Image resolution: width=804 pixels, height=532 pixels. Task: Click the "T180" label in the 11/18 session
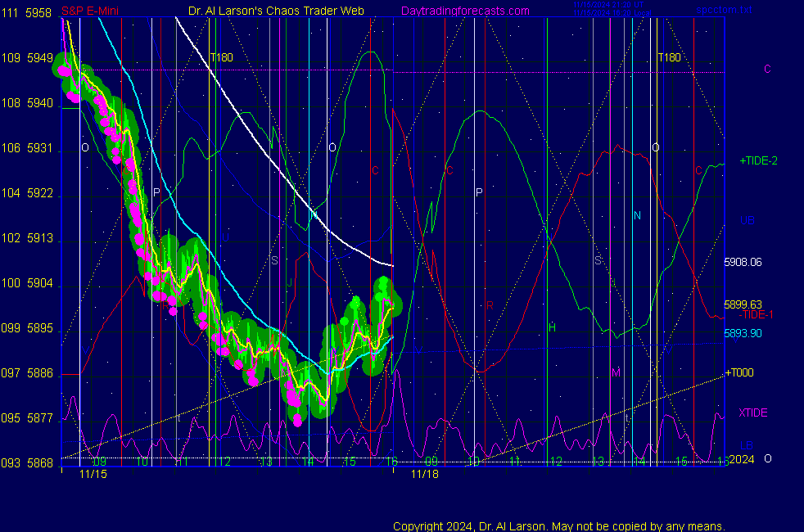pos(670,57)
